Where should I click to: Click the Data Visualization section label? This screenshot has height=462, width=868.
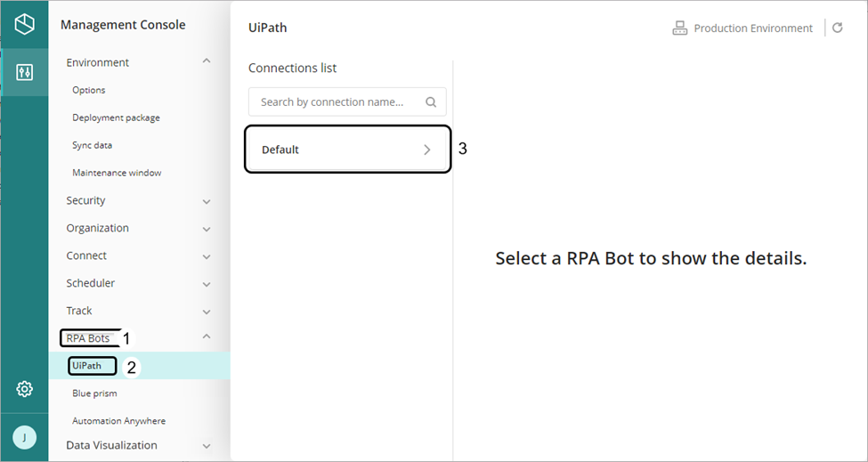(x=111, y=445)
